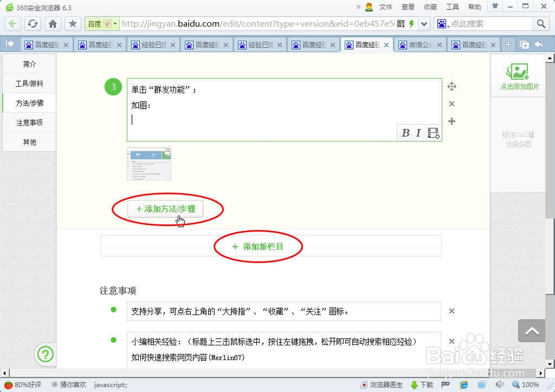Close the currently active 百度经验 tab
The image size is (555, 392).
(386, 45)
